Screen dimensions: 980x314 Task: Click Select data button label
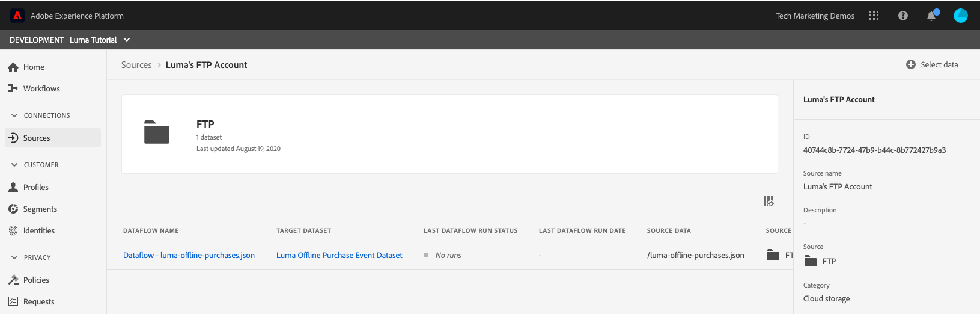tap(939, 64)
